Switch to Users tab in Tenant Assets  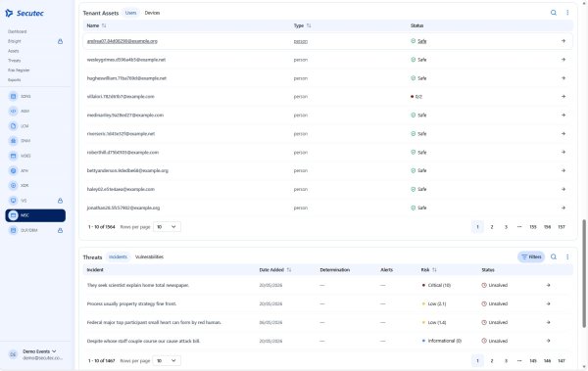[x=131, y=13]
